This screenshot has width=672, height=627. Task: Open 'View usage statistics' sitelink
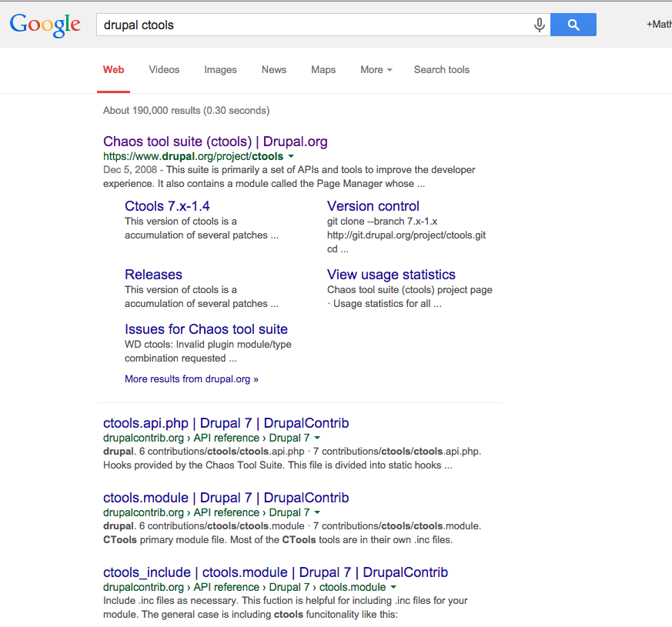tap(391, 275)
